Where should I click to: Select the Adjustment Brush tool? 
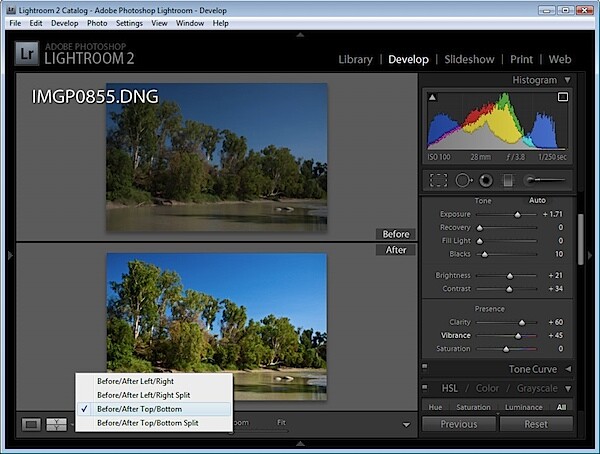coord(544,180)
